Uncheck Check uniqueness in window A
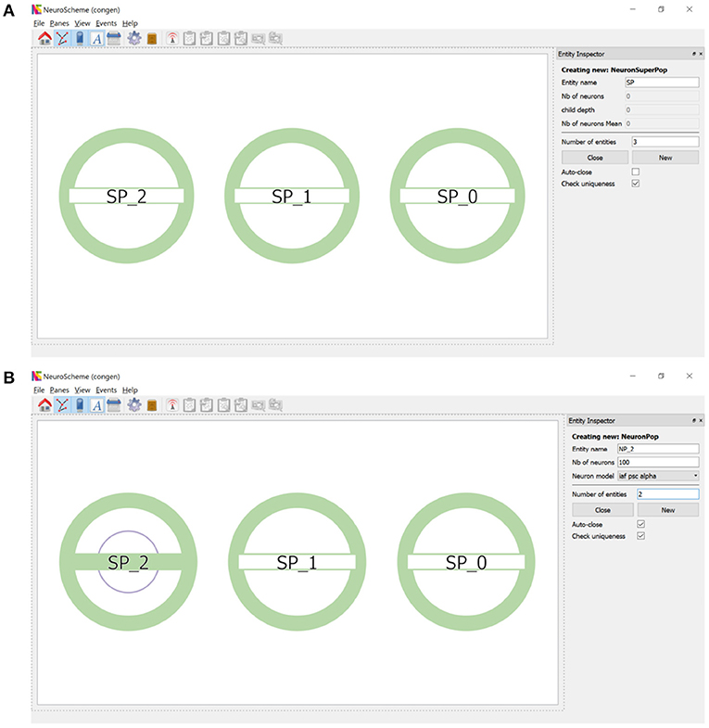 [x=636, y=184]
